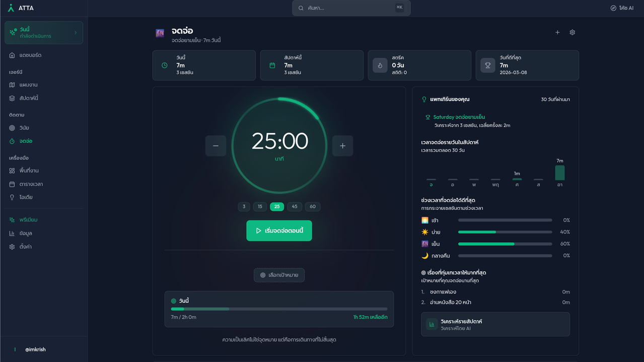Image resolution: width=644 pixels, height=362 pixels.
Task: Decrease timer with the minus button
Action: click(x=216, y=146)
